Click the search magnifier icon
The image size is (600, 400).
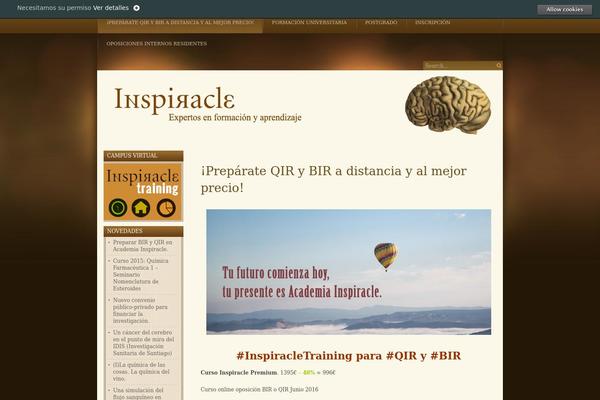pyautogui.click(x=499, y=65)
